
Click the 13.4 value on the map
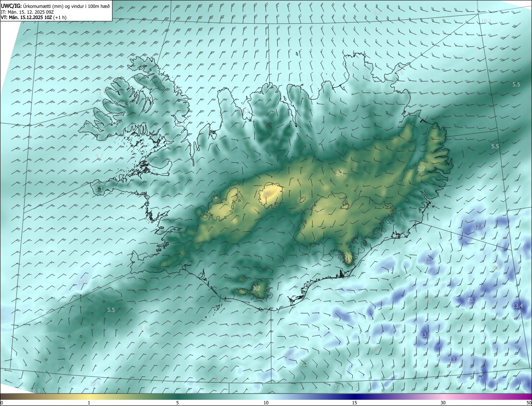tap(517, 306)
